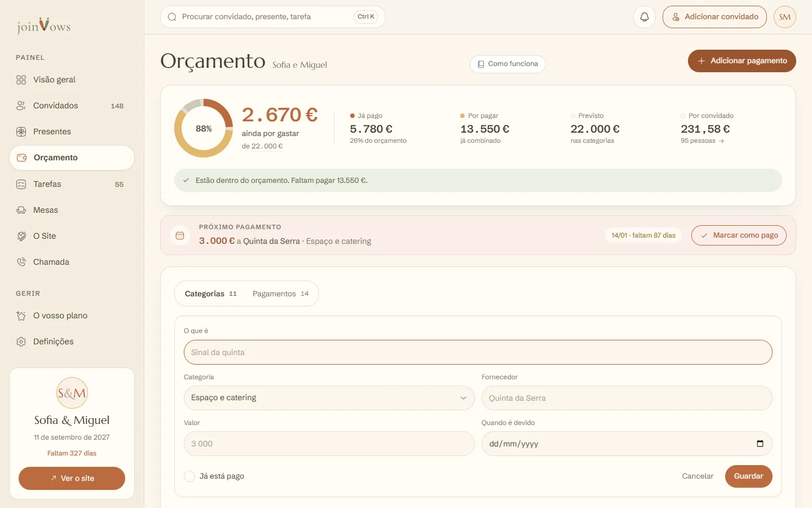Focus the O que é field

478,352
